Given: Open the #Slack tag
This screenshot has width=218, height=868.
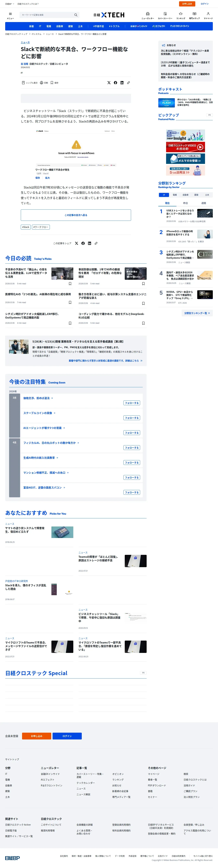Looking at the screenshot, I should [26, 227].
